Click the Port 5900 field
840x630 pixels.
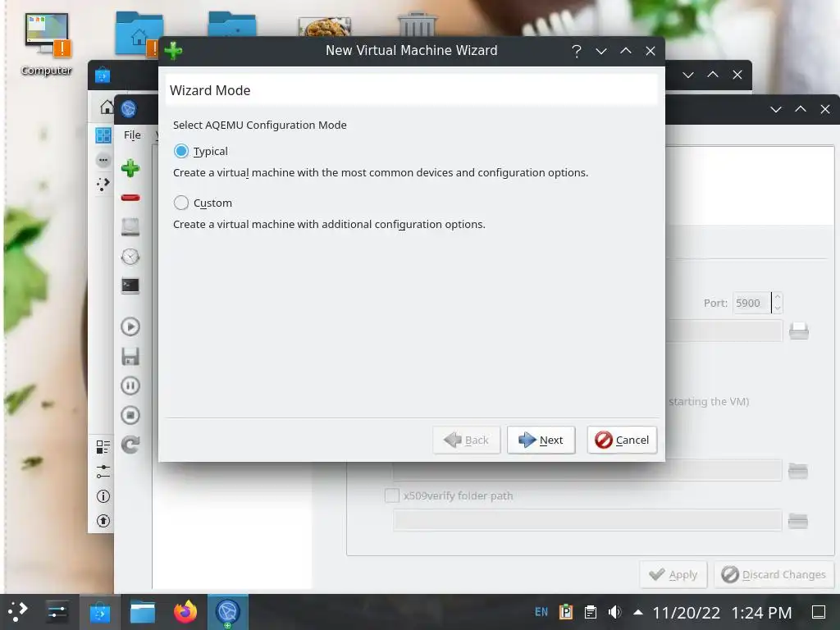(751, 303)
